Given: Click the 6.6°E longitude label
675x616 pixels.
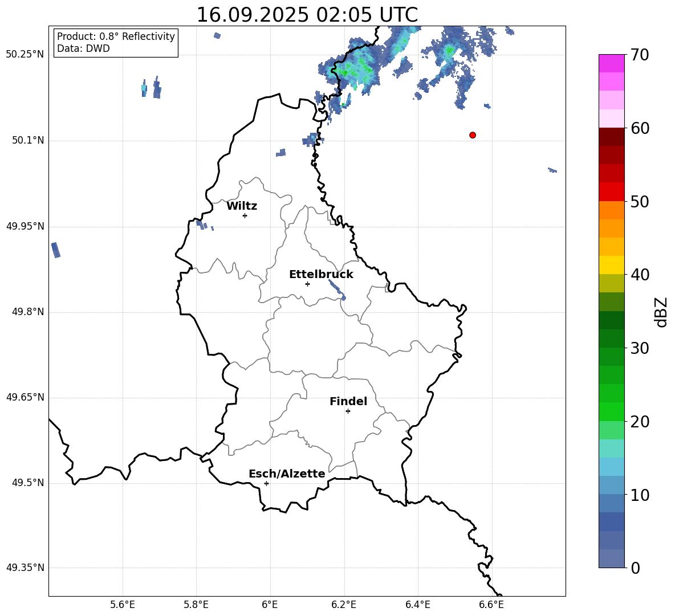Looking at the screenshot, I should click(x=491, y=605).
